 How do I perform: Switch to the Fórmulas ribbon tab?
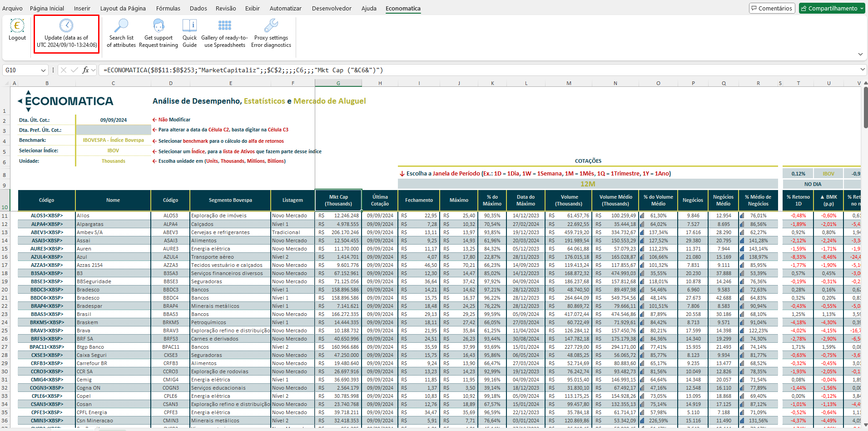168,8
